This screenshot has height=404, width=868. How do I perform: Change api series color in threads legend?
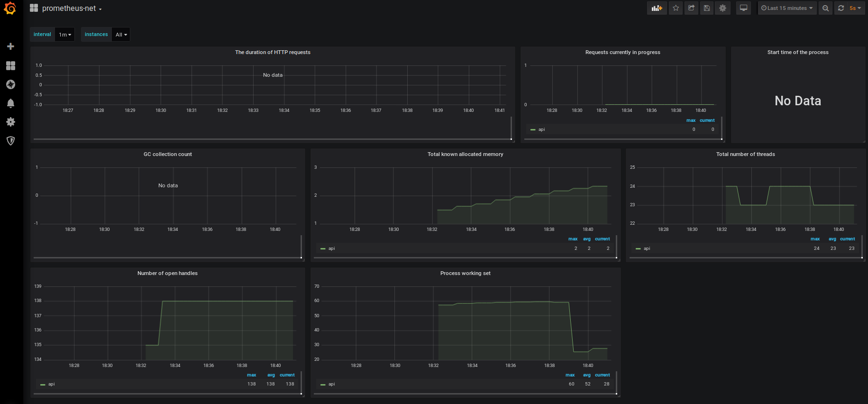point(638,249)
